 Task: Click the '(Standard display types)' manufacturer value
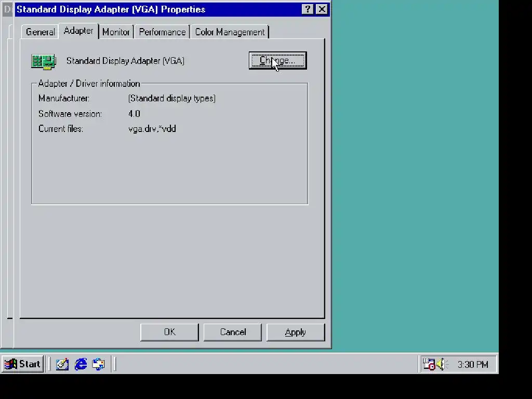coord(172,98)
